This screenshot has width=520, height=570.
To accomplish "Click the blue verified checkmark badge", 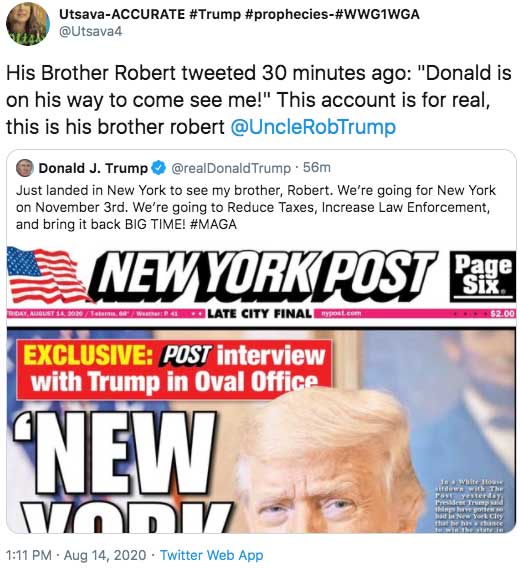I will click(x=159, y=168).
